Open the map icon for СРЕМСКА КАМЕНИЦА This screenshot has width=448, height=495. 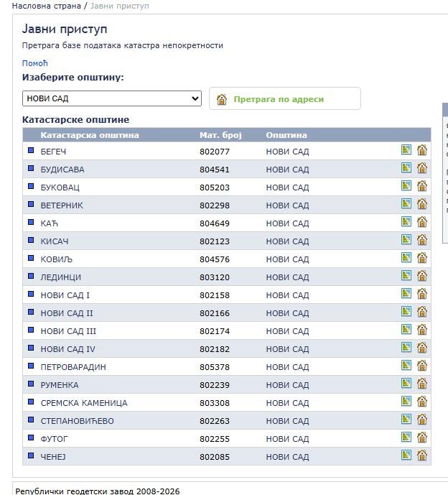coord(406,402)
